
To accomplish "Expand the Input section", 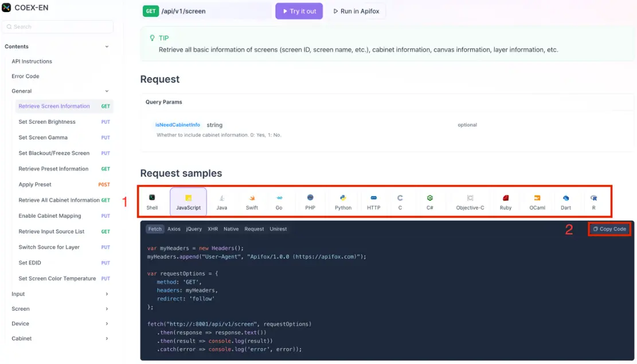I will pos(107,294).
